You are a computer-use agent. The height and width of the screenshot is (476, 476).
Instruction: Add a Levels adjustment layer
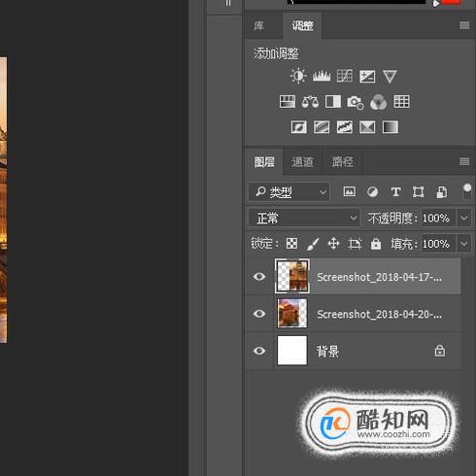(x=322, y=77)
